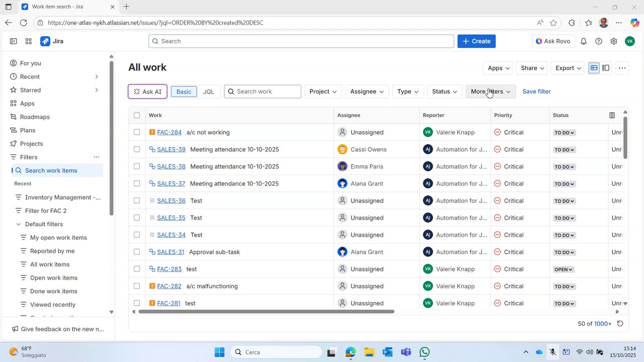Click the table vertical scrollbar
Screen dimensions: 644x362
(625, 137)
